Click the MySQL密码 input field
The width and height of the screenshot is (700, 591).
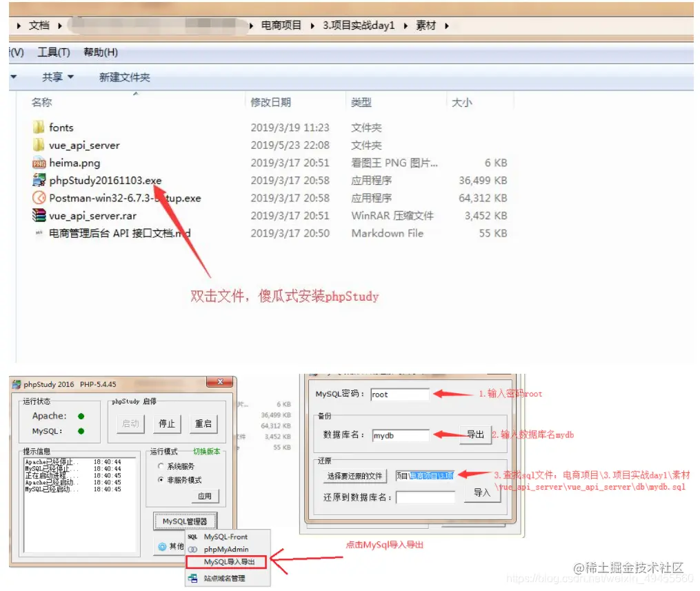pos(400,394)
